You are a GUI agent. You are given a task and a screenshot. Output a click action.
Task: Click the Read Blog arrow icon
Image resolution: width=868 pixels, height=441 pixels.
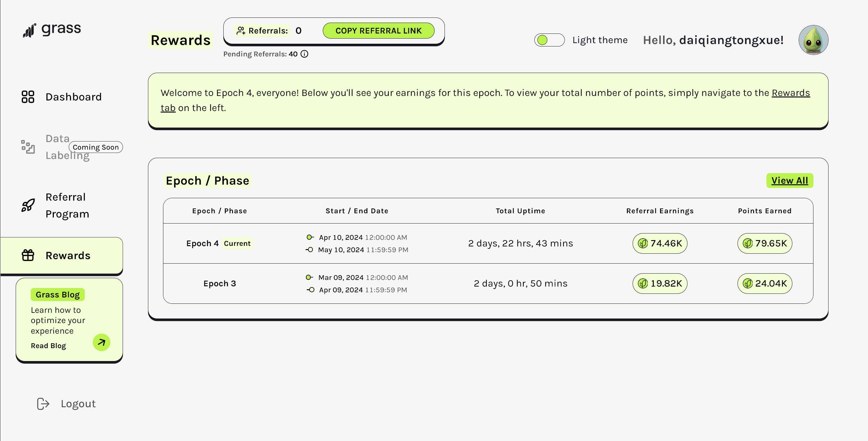[102, 343]
